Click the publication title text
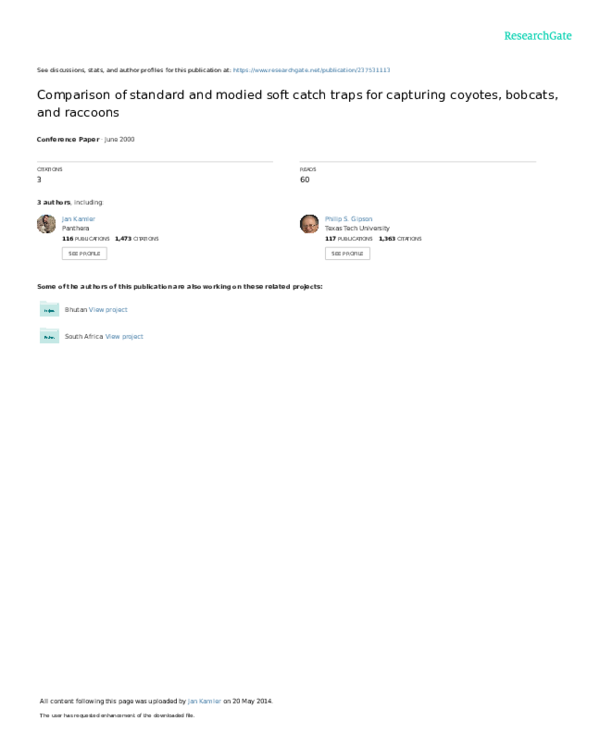Image resolution: width=600 pixels, height=733 pixels. coord(297,103)
